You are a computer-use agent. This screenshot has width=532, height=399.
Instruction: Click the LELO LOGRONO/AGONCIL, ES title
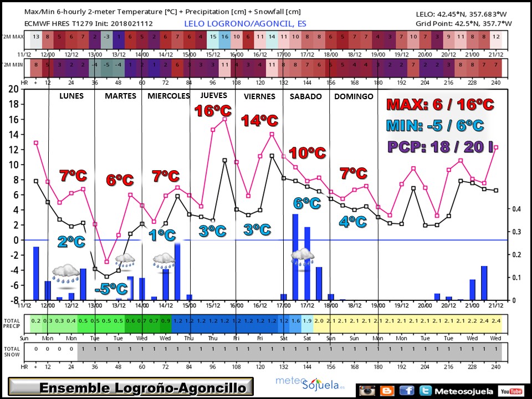click(x=245, y=24)
